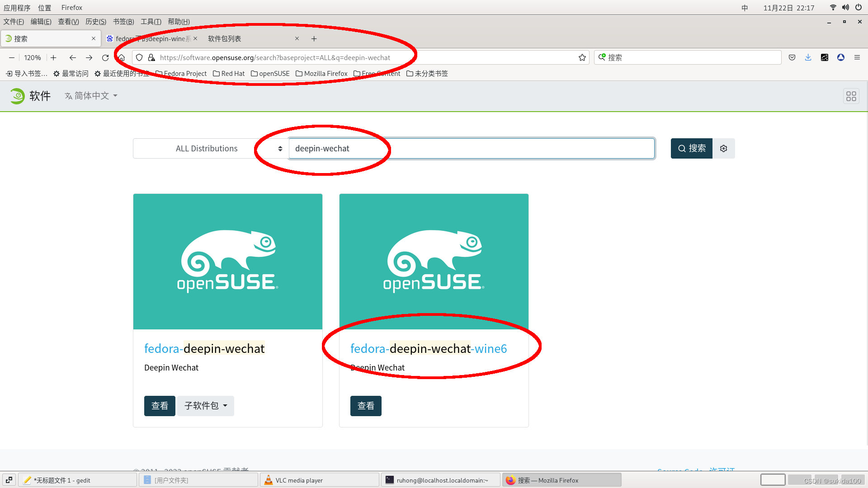Open the downloads arrow icon

(808, 57)
